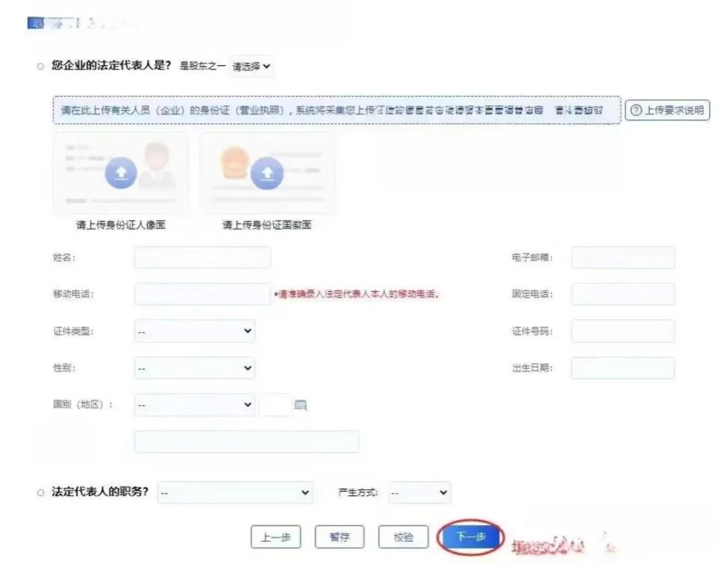The height and width of the screenshot is (564, 728).
Task: Click the upload icon for 身份证国徽面
Action: [x=268, y=172]
